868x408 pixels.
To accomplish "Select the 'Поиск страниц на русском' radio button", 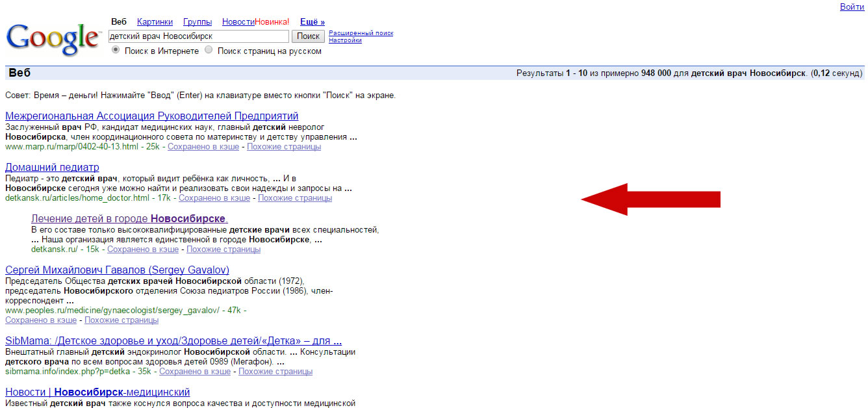I will pos(209,50).
